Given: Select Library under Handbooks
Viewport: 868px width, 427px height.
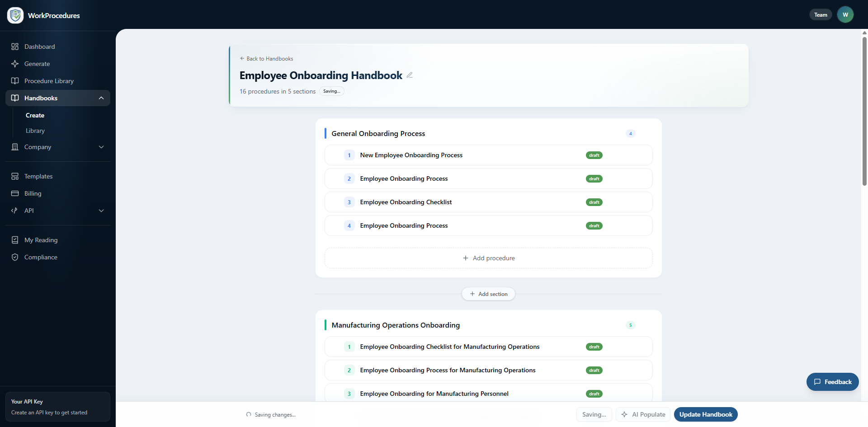Looking at the screenshot, I should [35, 131].
